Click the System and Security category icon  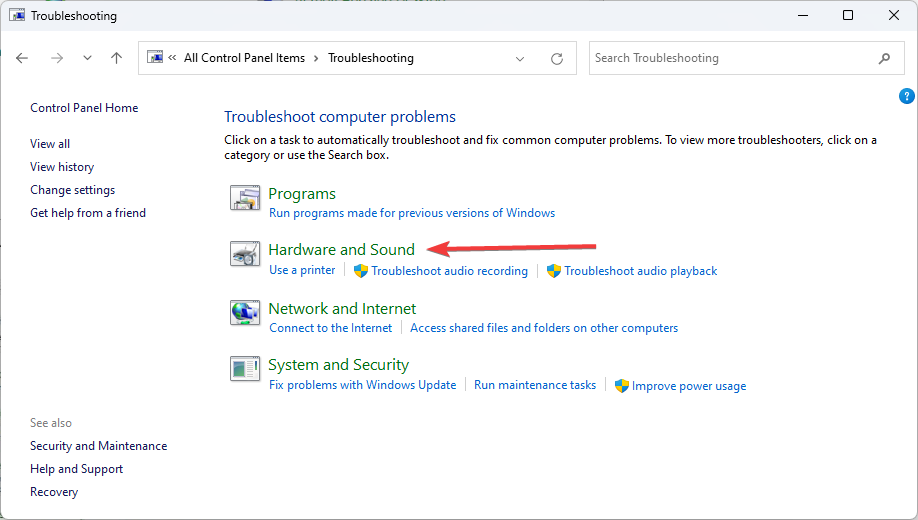click(245, 369)
